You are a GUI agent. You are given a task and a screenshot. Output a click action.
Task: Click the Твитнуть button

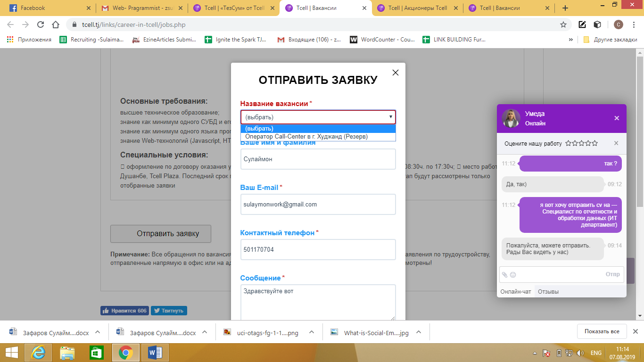click(169, 311)
